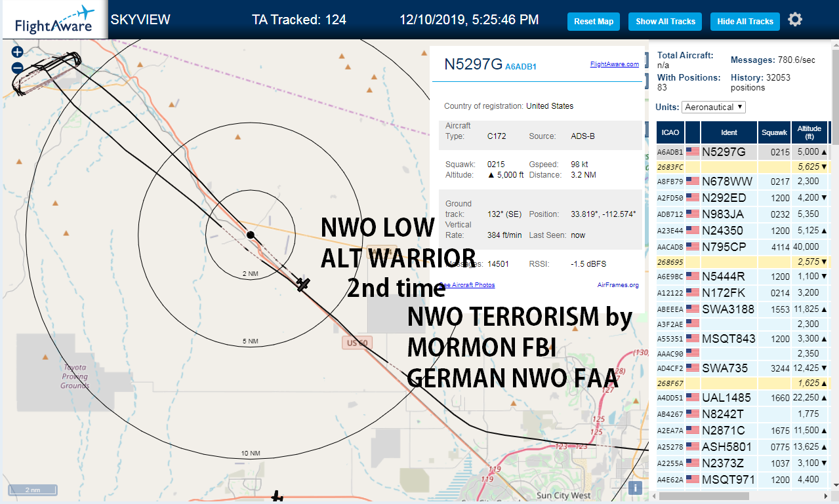Click the receiver site dot on map
Screen dimensions: 839x504
click(250, 234)
